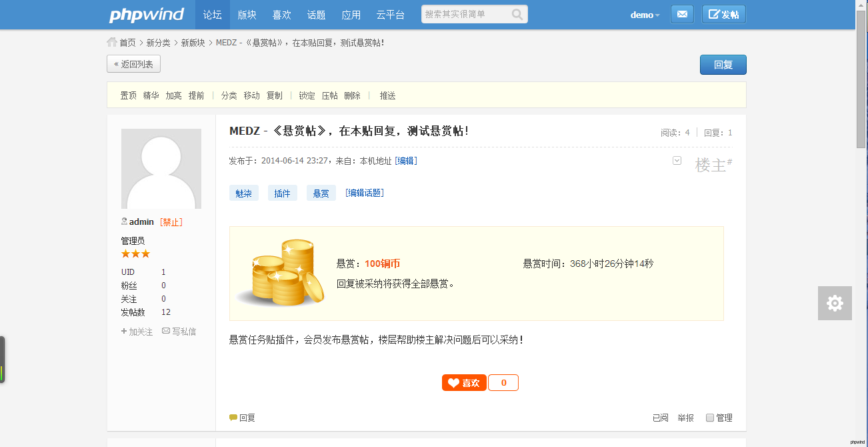This screenshot has width=868, height=447.
Task: Click the blue 回复 button
Action: [723, 65]
